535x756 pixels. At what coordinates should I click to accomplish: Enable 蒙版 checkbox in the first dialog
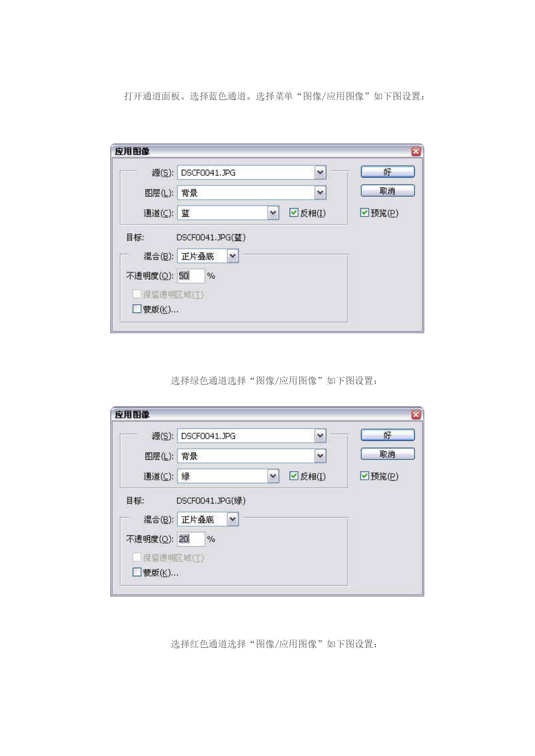tap(137, 309)
